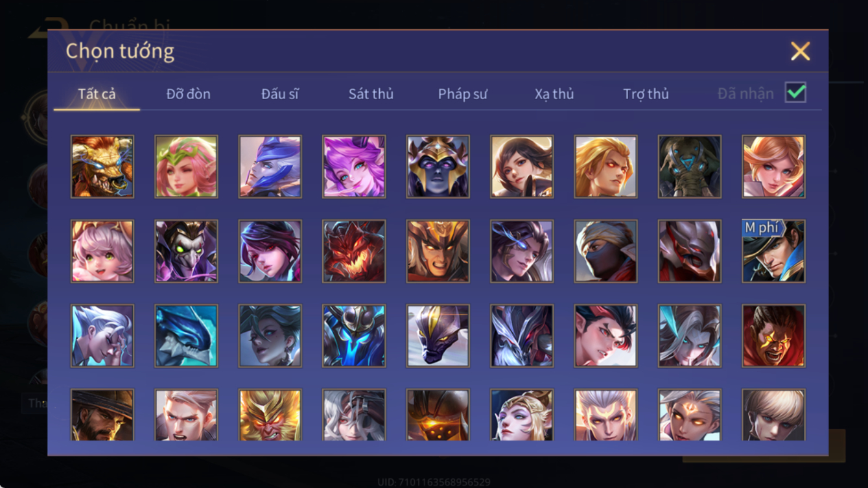Pick the golden monkey king hero portrait
The image size is (868, 488).
point(270,415)
